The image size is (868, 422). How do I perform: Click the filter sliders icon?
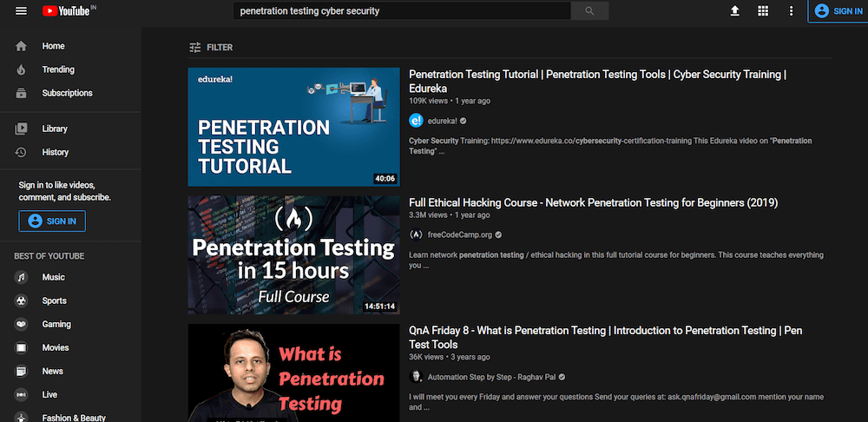(194, 48)
